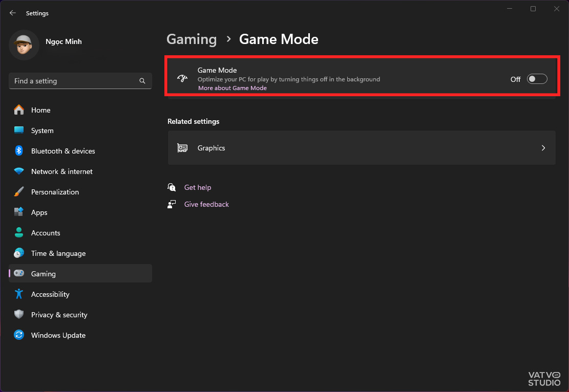Viewport: 569px width, 392px height.
Task: Click the Give feedback person icon
Action: tap(172, 204)
